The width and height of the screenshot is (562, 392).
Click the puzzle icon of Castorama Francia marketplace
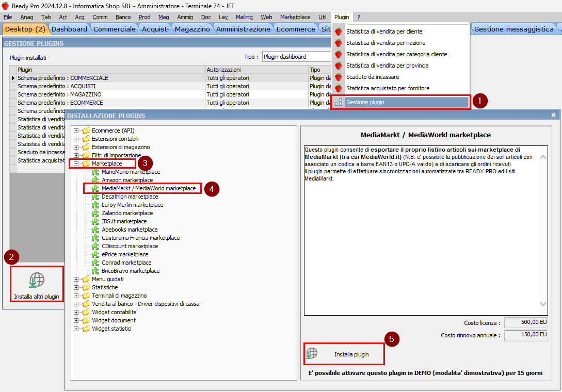[x=95, y=238]
